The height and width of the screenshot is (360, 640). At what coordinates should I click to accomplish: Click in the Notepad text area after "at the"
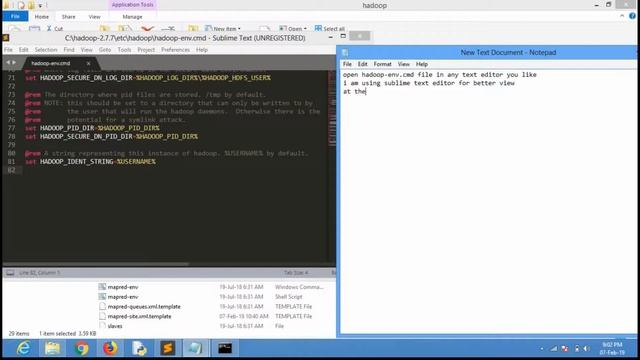point(367,91)
